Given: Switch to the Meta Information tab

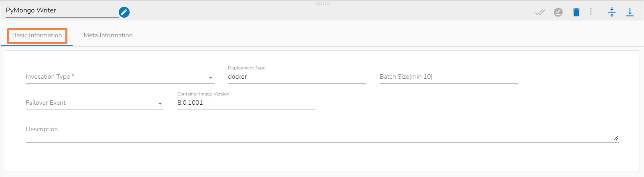Looking at the screenshot, I should tap(108, 35).
